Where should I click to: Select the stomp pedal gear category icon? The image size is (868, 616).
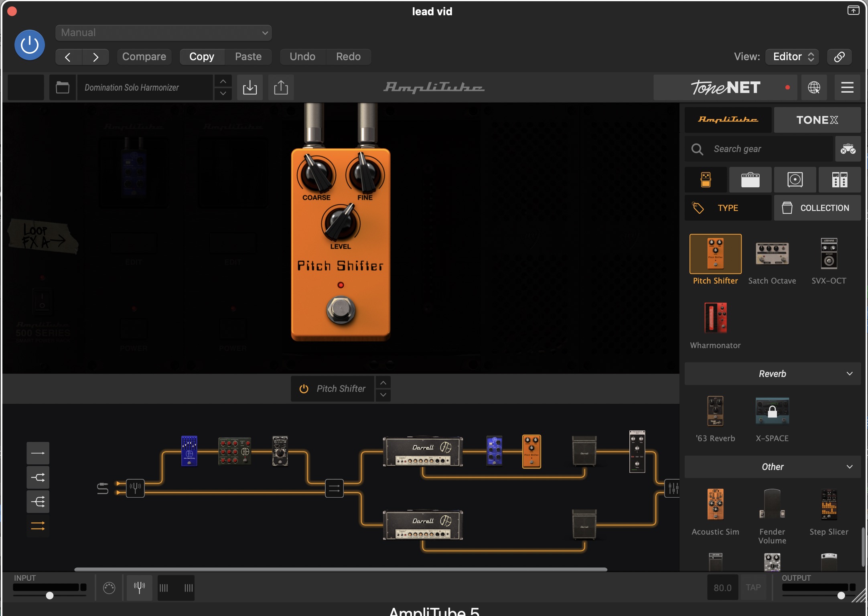(706, 180)
